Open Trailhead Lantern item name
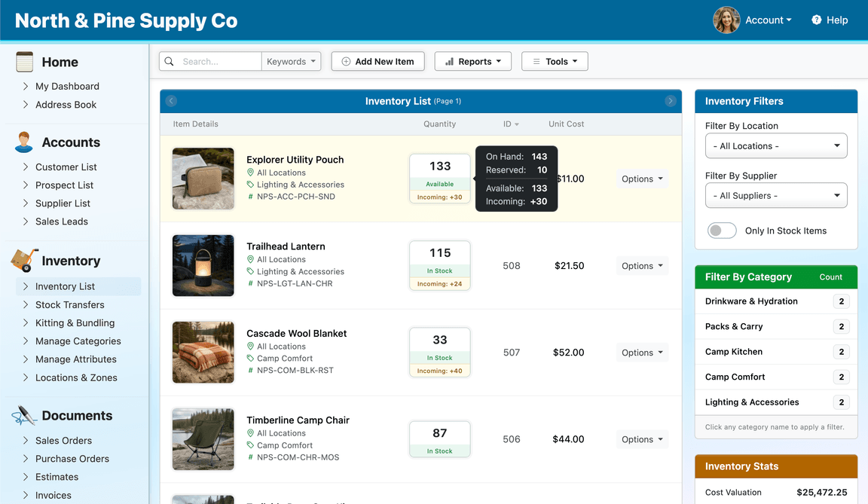Viewport: 868px width, 504px height. (x=286, y=246)
